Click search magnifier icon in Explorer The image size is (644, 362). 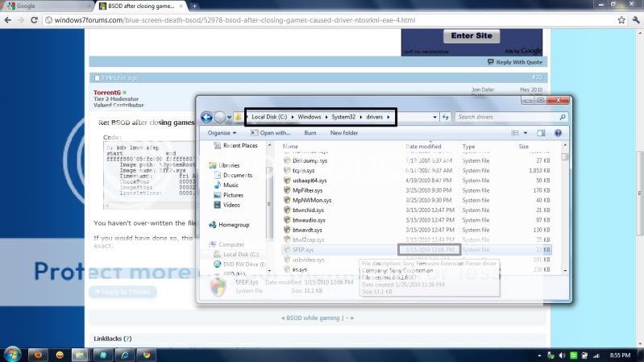click(563, 117)
